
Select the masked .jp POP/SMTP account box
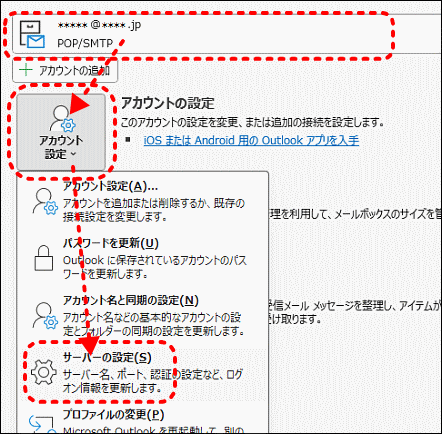pos(227,34)
